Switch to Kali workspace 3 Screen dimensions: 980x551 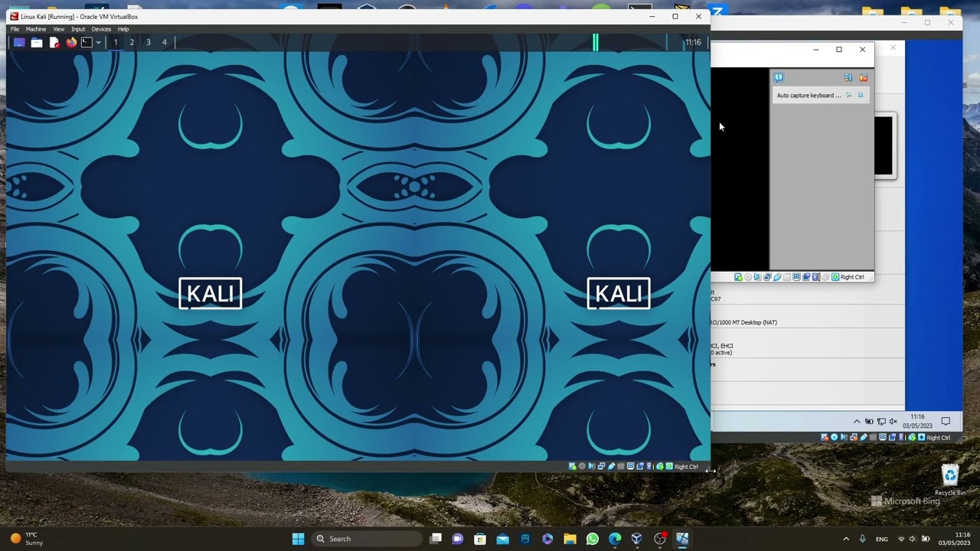point(148,42)
